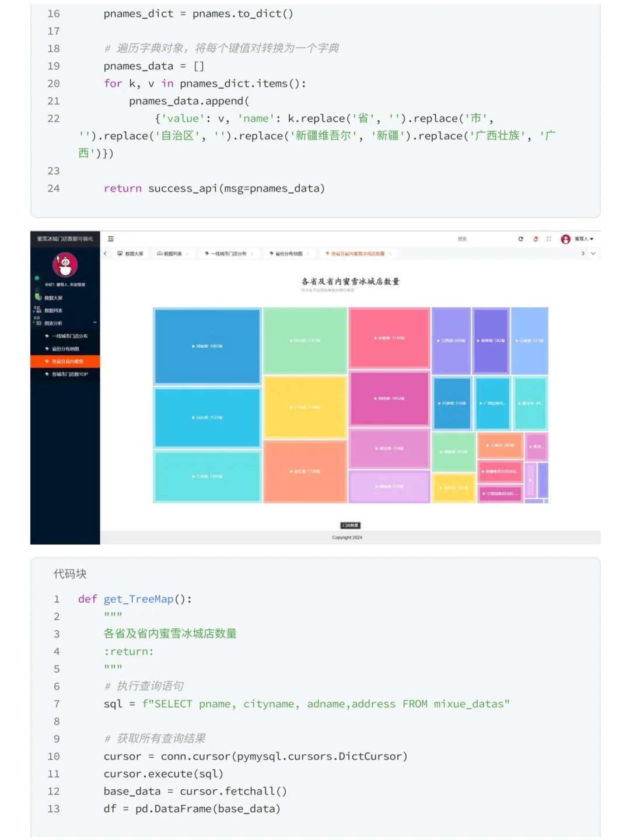Open 一线城市门店分布 in the sidebar
The width and height of the screenshot is (630, 840).
point(65,336)
